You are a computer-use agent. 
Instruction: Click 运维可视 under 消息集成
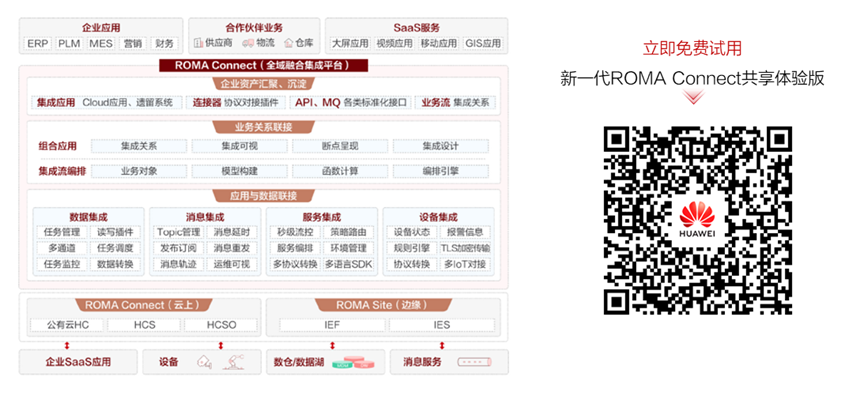[x=232, y=264]
